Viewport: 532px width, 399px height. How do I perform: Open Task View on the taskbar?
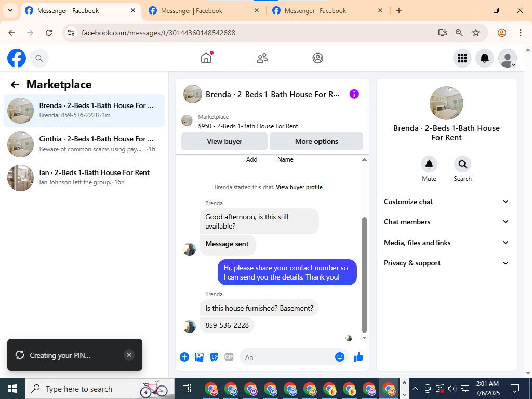[187, 389]
